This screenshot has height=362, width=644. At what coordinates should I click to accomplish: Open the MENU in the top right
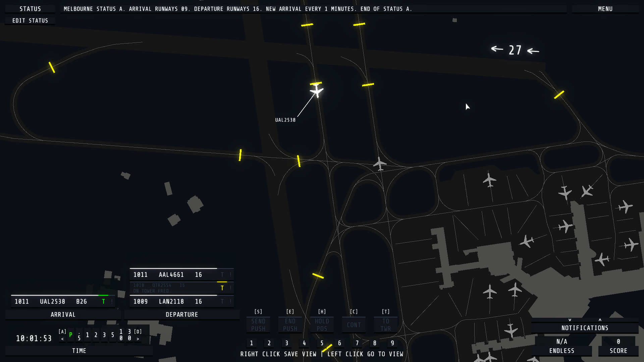pos(605,9)
